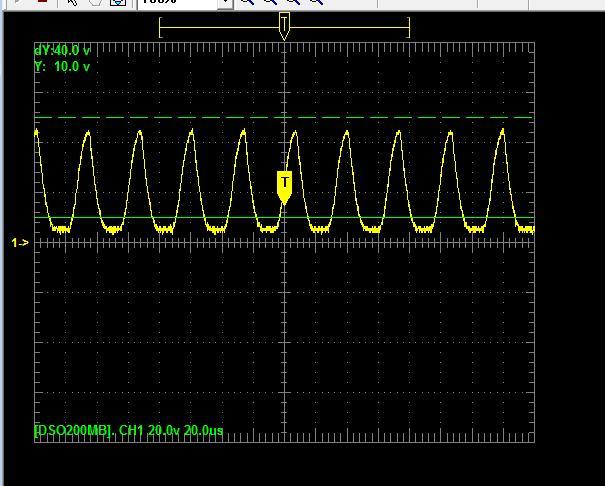Click the channel 1 ground marker "1->"
The image size is (605, 486).
(x=19, y=242)
